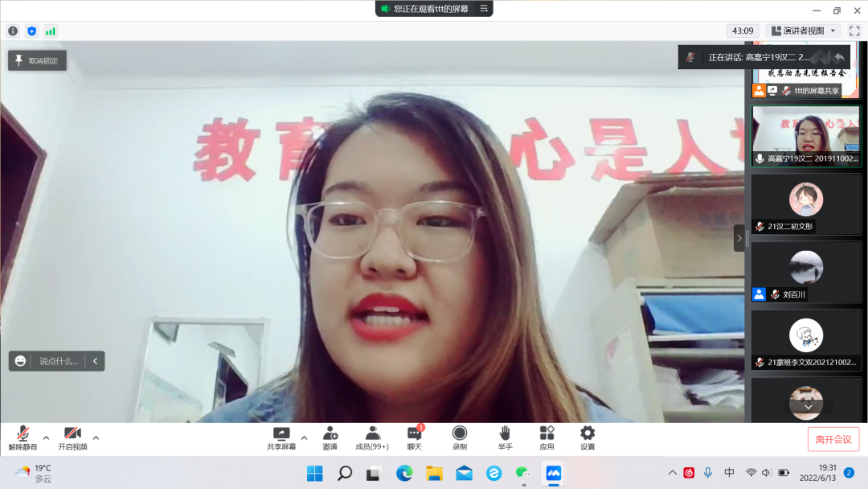Open the 应用 apps panel
Image resolution: width=868 pixels, height=489 pixels.
pyautogui.click(x=547, y=438)
